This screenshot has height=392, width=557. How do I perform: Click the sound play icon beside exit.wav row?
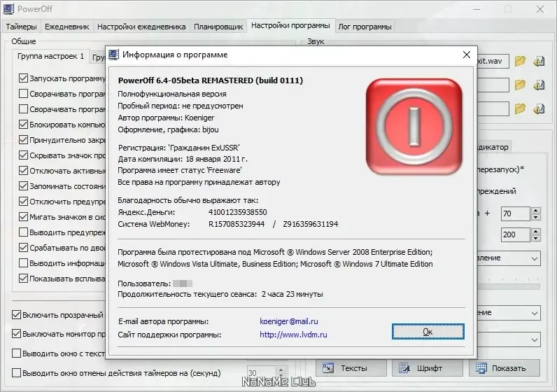(539, 61)
